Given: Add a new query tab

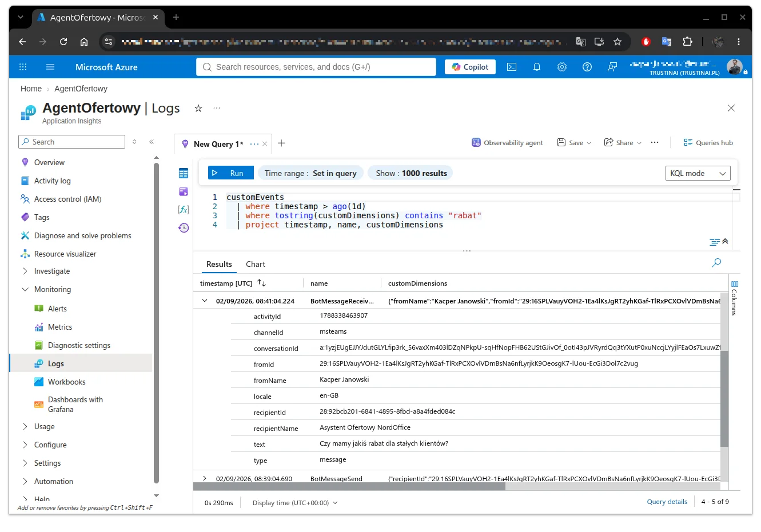Looking at the screenshot, I should point(281,143).
